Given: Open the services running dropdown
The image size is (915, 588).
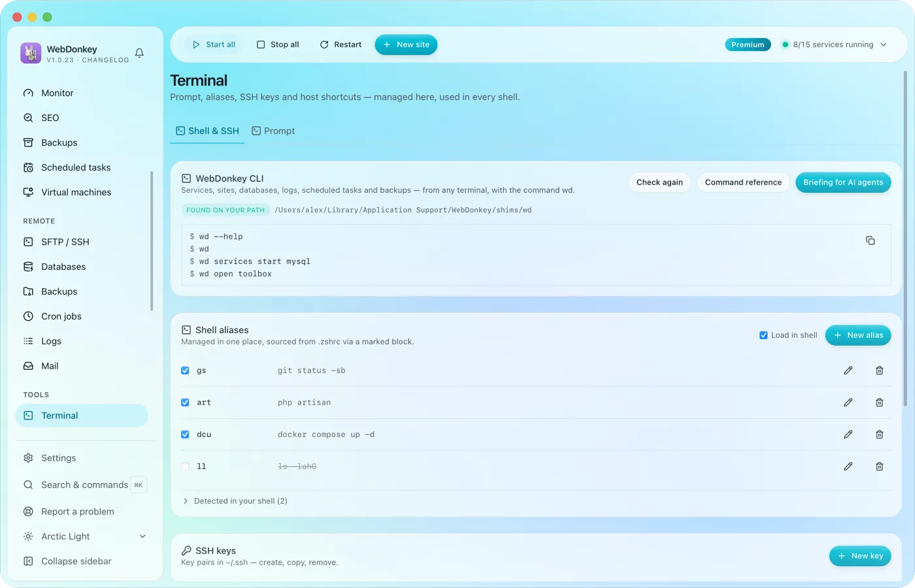Looking at the screenshot, I should [834, 44].
